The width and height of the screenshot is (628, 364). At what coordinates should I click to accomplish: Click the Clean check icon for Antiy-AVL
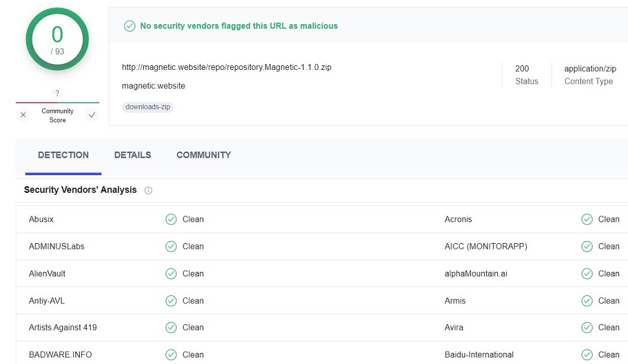(171, 301)
